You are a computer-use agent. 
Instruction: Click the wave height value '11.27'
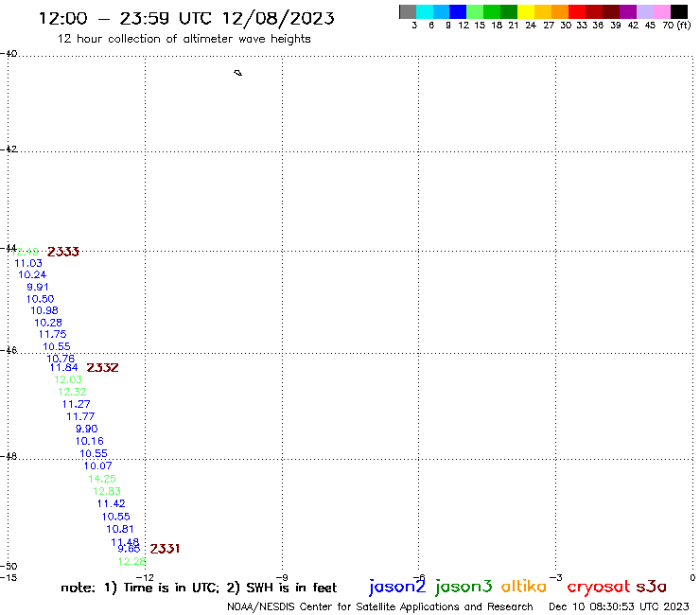77,404
